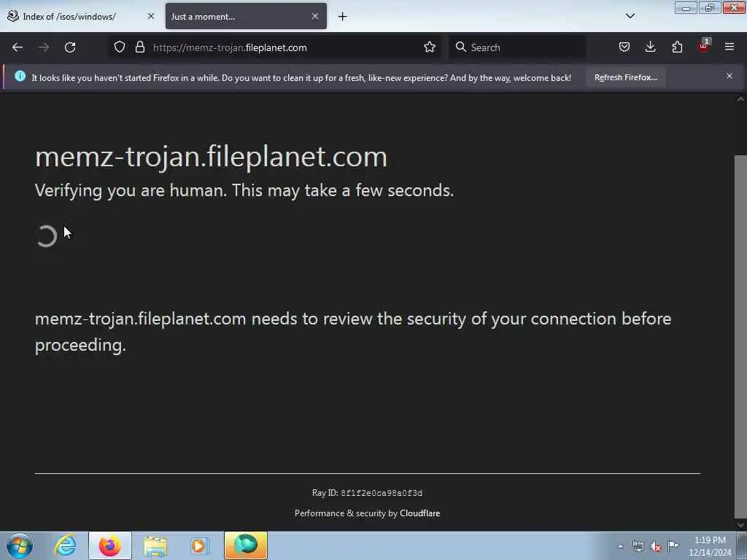Click the scrollbar down arrow
This screenshot has width=747, height=560.
(740, 525)
